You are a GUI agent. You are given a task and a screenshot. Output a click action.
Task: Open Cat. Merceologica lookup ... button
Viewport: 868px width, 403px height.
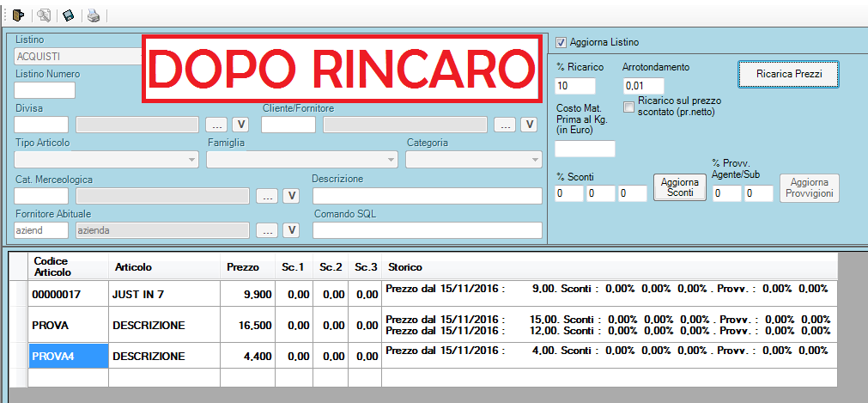click(267, 196)
